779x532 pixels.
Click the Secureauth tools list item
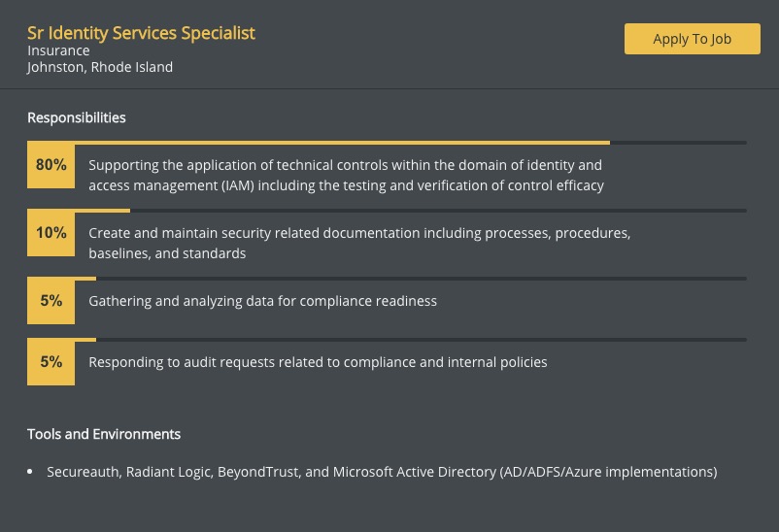382,472
